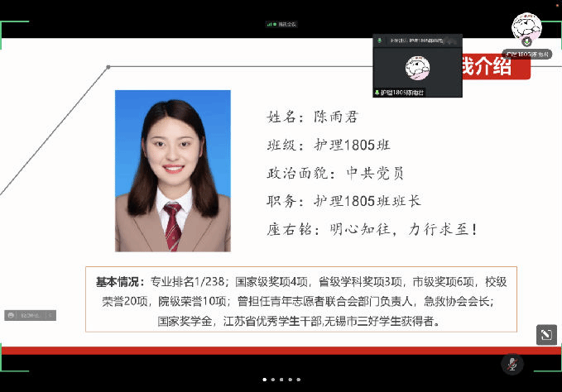
Task: Unmute using the round microphone button
Action: (512, 364)
